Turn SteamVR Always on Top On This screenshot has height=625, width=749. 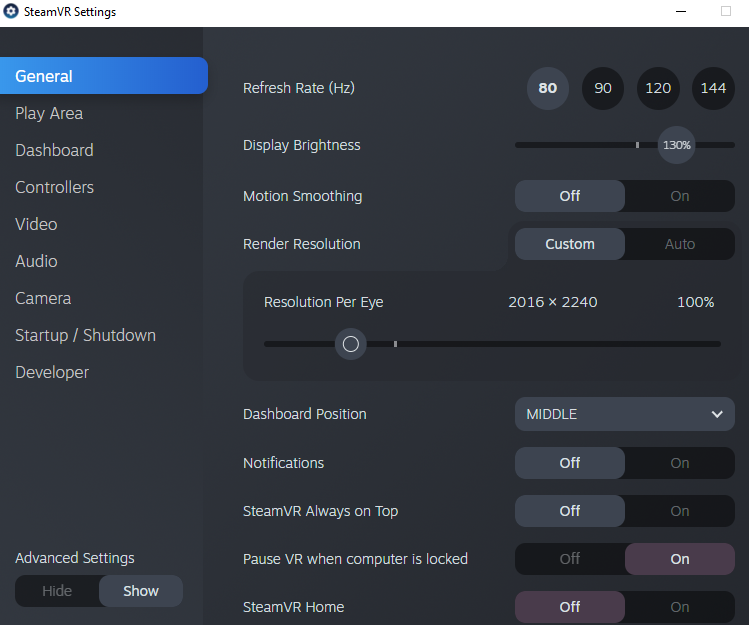click(680, 511)
